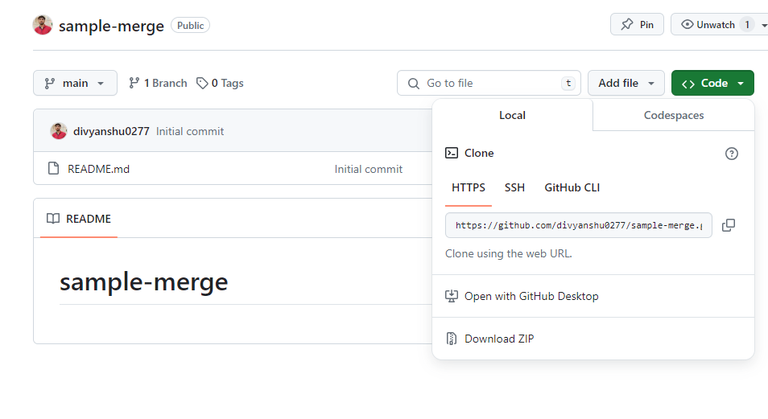The width and height of the screenshot is (768, 419).
Task: Open the main branch dropdown
Action: [75, 83]
